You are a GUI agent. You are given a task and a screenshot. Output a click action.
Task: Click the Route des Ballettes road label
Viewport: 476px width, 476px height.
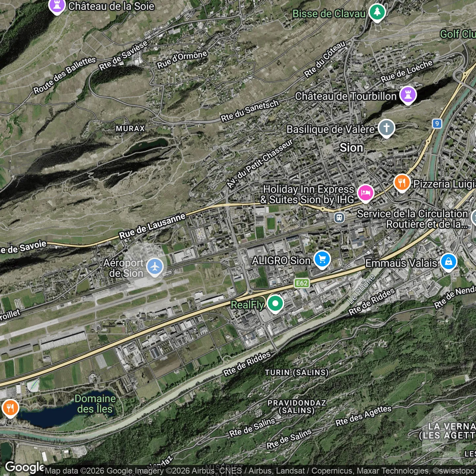[x=65, y=75]
